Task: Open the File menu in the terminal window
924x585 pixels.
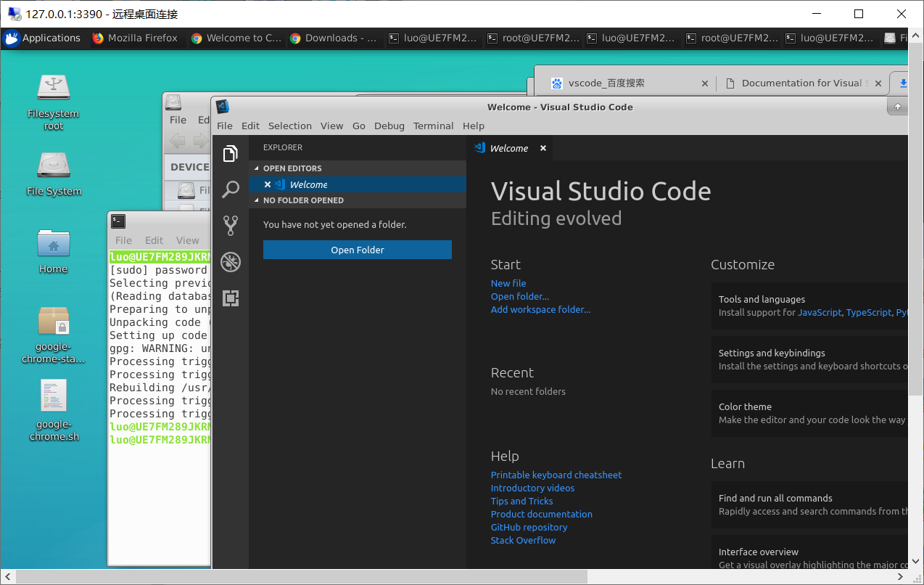Action: [x=124, y=240]
